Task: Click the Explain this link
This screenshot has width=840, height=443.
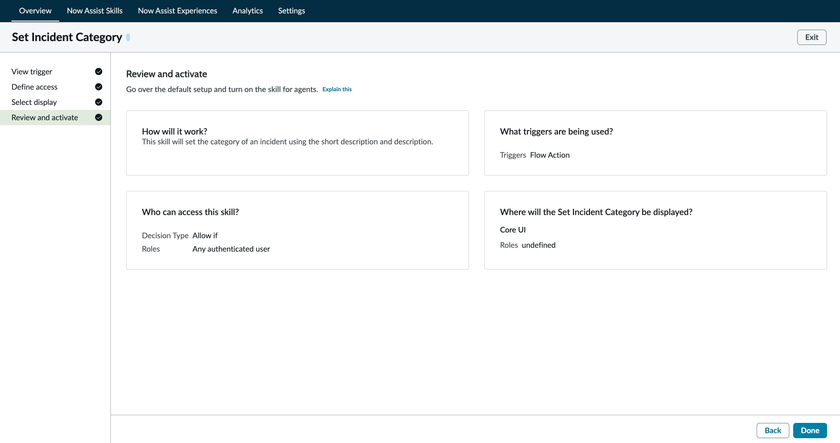Action: click(337, 90)
